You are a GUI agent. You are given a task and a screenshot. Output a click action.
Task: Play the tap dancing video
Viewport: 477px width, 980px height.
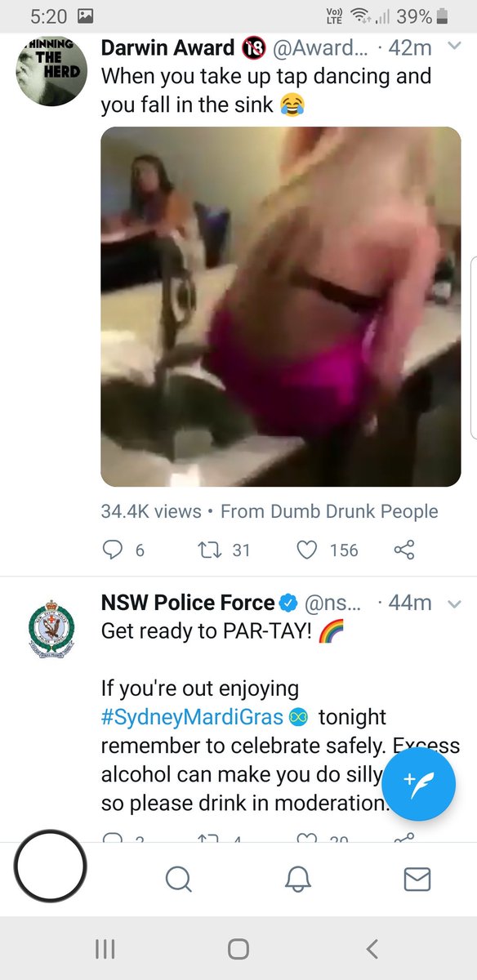click(281, 306)
